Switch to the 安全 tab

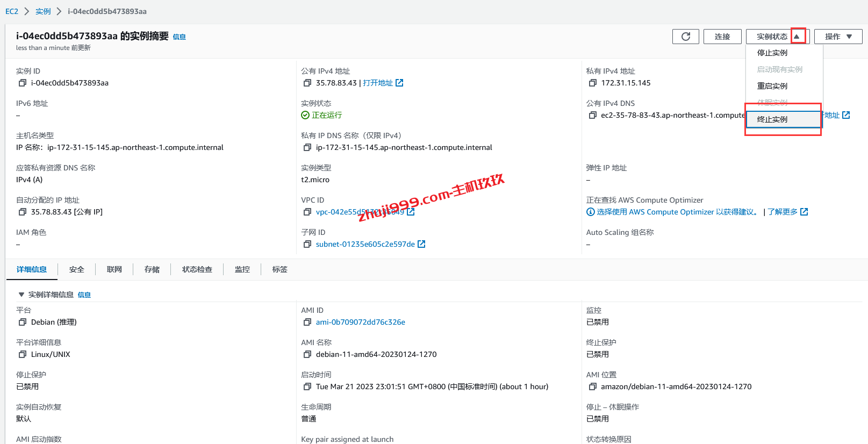[x=77, y=269]
